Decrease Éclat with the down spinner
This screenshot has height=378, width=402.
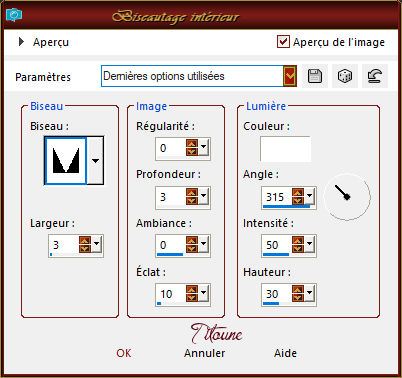click(192, 298)
